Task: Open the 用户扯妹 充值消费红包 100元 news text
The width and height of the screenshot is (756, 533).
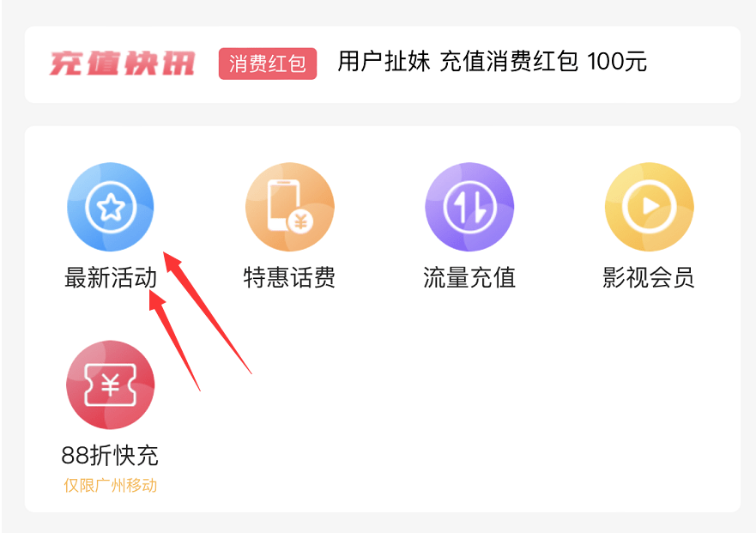Action: click(492, 62)
